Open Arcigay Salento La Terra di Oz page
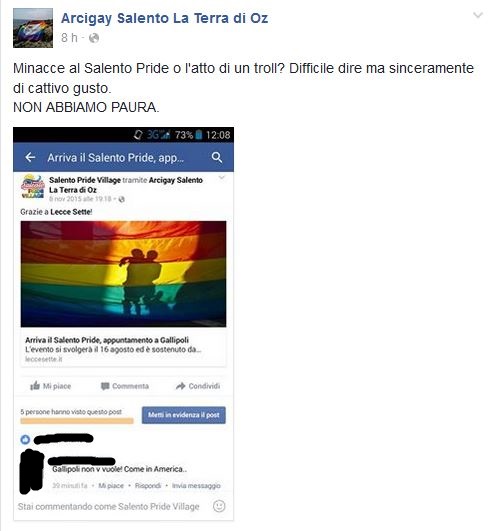Screen dimensions: 490x531 [x=165, y=18]
